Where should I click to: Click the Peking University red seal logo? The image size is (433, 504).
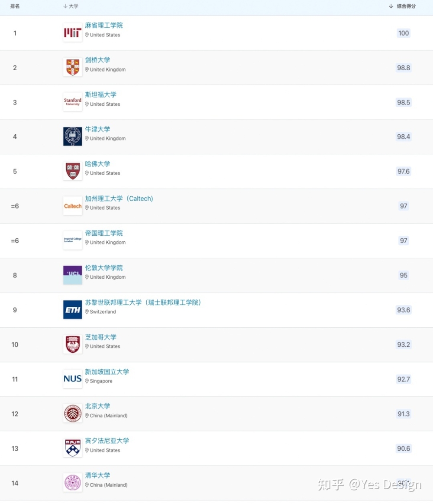click(73, 414)
